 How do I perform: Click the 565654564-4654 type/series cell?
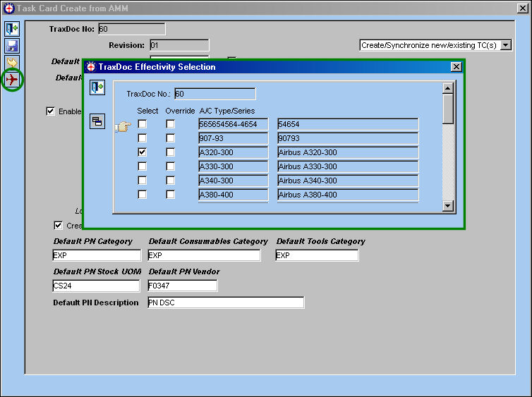(x=233, y=124)
